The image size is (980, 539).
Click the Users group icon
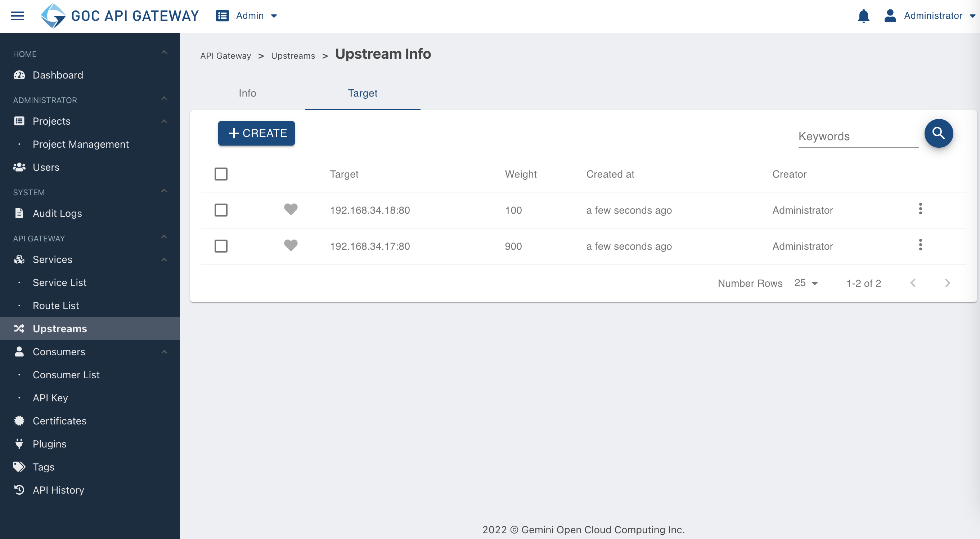19,167
